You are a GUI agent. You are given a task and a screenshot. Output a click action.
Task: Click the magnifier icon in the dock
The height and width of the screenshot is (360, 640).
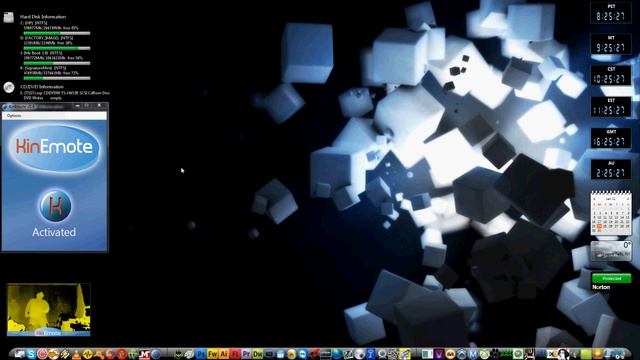[x=382, y=354]
